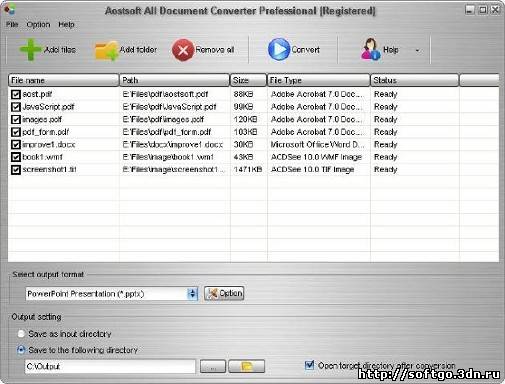505x384 pixels.
Task: Sort by File name column header
Action: tap(63, 80)
